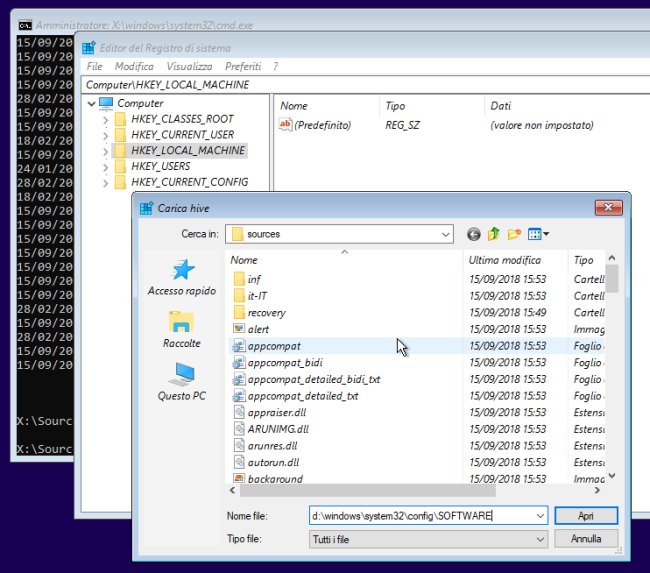
Task: Expand the HKEY_USERS registry key
Action: (106, 167)
